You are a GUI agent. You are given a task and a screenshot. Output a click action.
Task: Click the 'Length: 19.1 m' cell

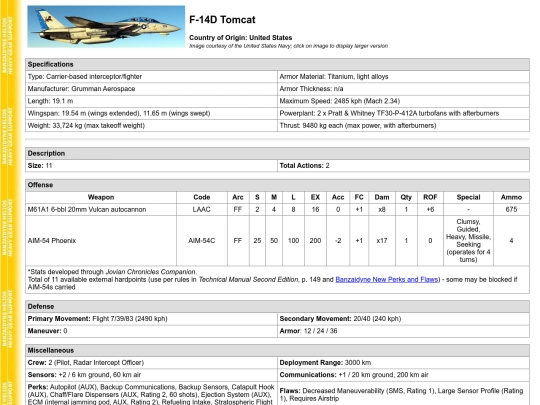[x=151, y=101]
